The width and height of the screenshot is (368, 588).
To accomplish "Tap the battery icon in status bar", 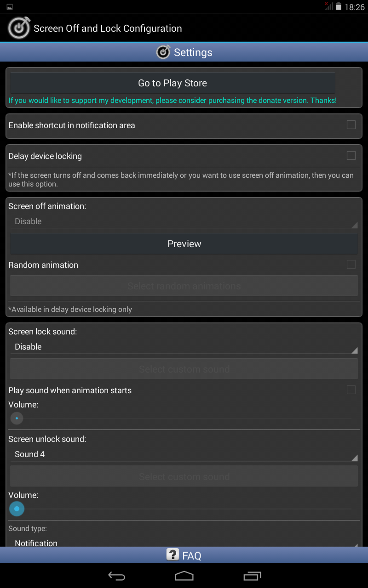I will pos(339,7).
